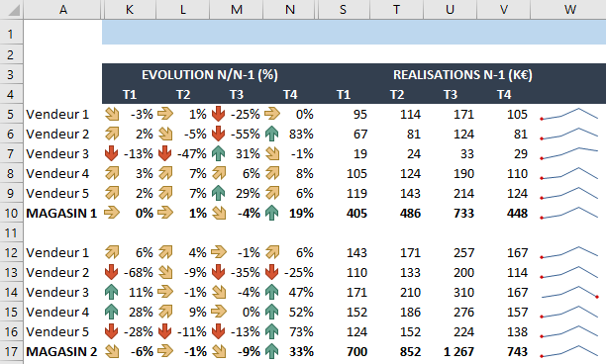Screen dimensions: 606x364
Task: Click the sparkline in row 5
Action: coord(569,114)
